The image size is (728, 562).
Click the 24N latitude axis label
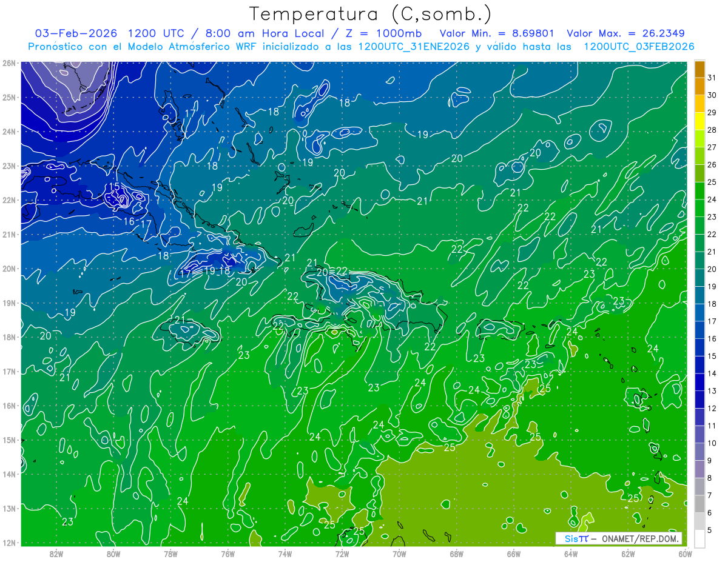9,132
